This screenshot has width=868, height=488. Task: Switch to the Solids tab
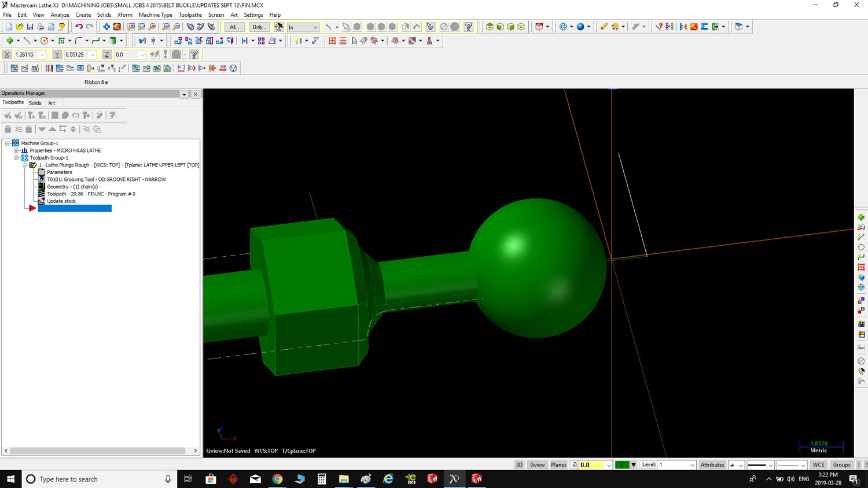tap(35, 103)
